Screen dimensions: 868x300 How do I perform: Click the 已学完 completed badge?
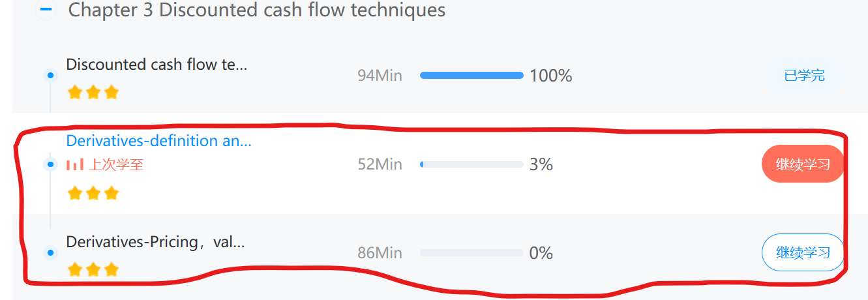click(x=803, y=76)
